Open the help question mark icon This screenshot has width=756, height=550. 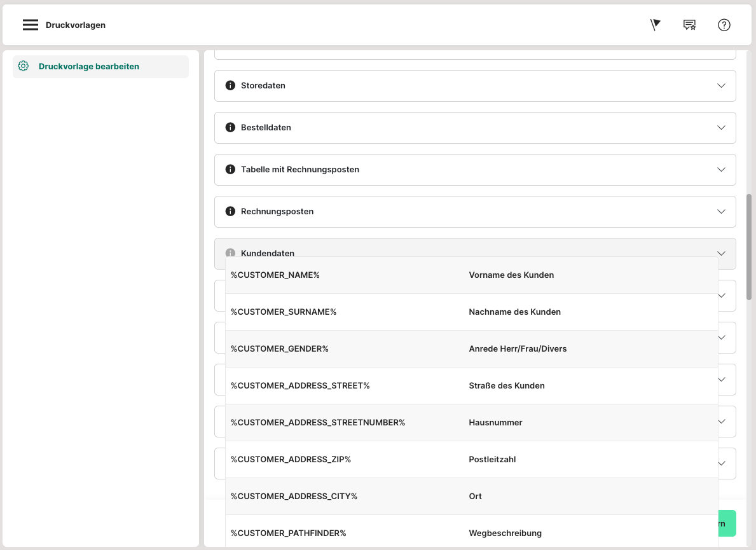click(724, 25)
